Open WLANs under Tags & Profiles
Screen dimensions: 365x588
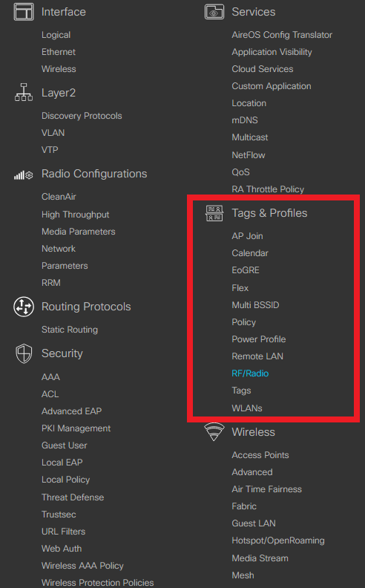pos(247,408)
